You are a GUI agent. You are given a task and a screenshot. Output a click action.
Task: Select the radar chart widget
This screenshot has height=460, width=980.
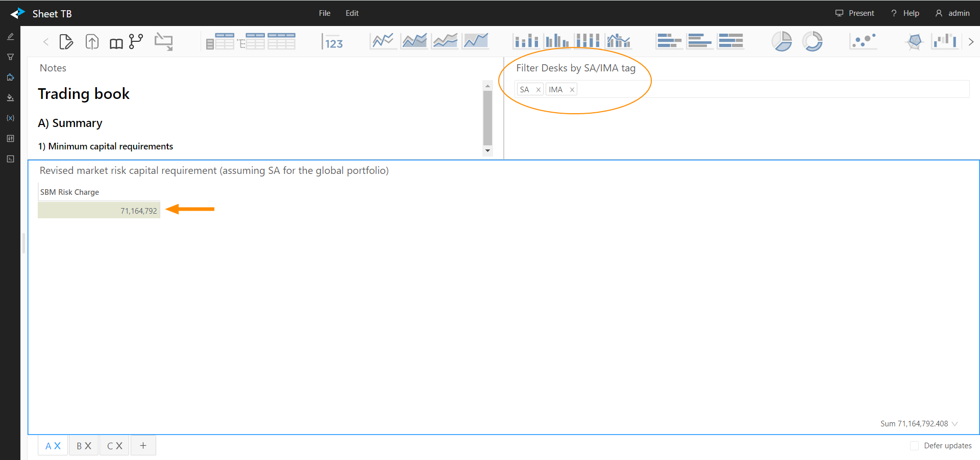click(x=914, y=41)
